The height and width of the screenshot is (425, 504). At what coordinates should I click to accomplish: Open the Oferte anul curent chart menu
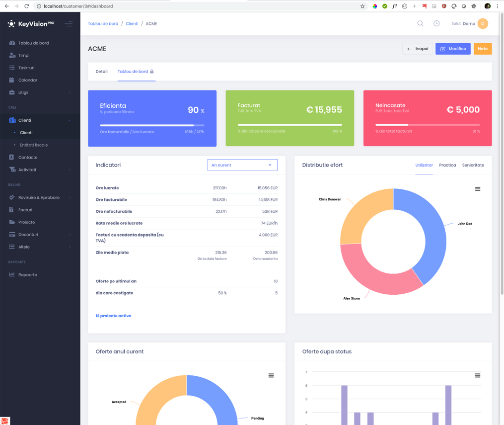click(x=271, y=375)
